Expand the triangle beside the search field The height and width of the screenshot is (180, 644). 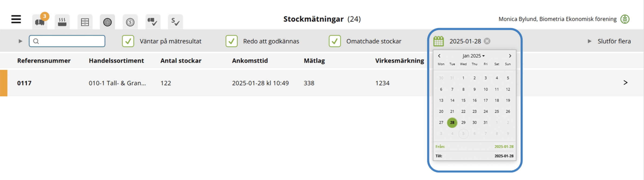20,41
